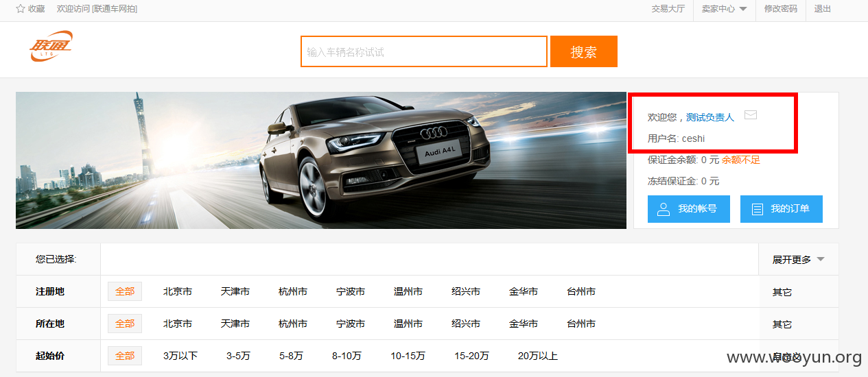The image size is (868, 377).
Task: Select 全部 in the 起始价 row
Action: [125, 356]
